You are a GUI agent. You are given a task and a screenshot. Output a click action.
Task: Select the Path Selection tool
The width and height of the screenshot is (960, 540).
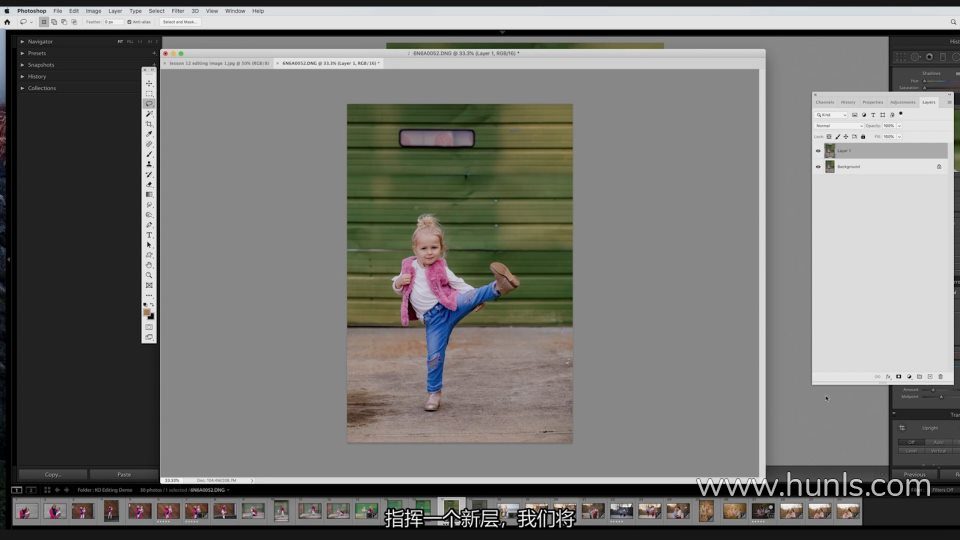tap(149, 245)
